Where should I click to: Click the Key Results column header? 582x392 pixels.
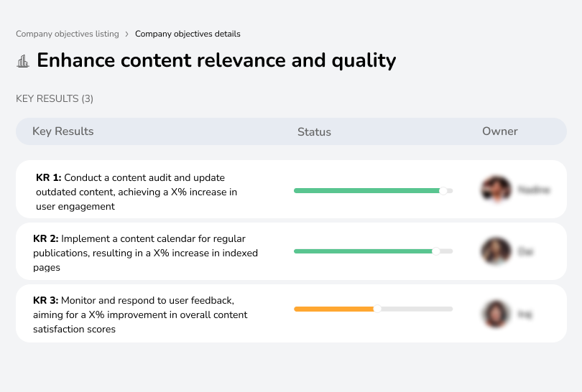click(63, 131)
